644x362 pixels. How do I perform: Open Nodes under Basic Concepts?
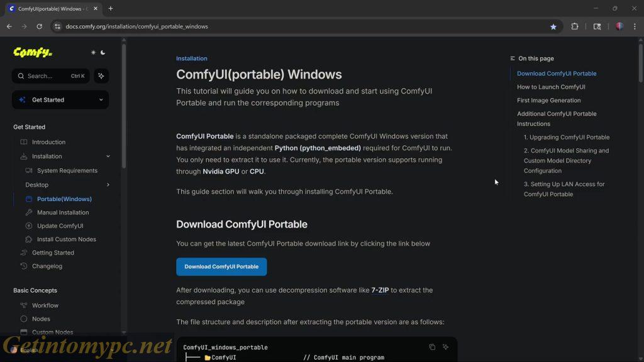(41, 319)
